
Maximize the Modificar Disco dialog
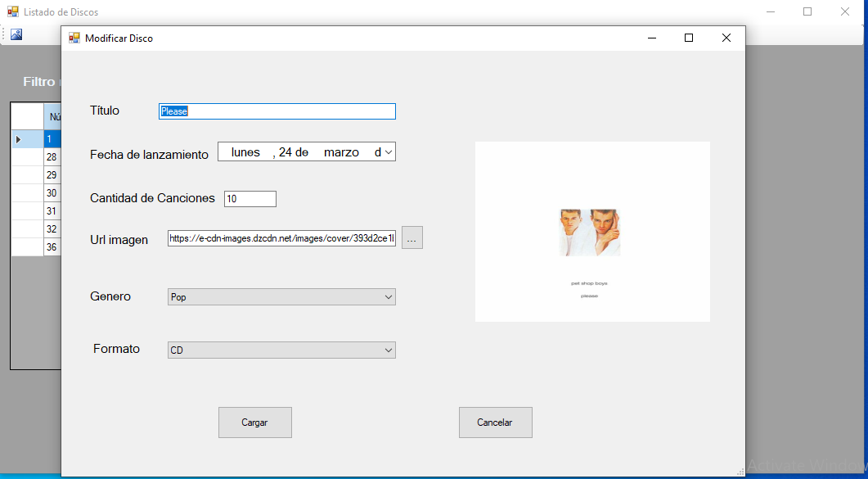(x=689, y=38)
